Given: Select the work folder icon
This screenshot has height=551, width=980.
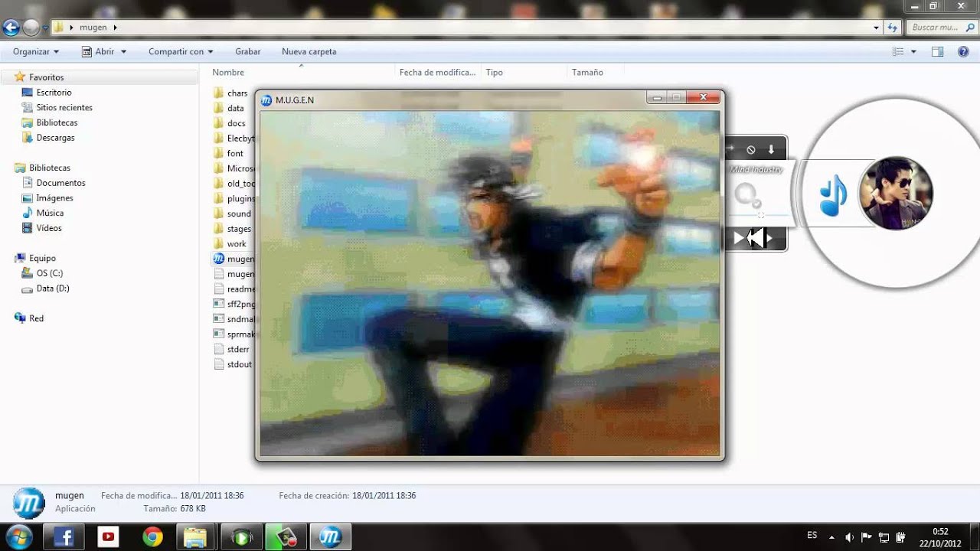Looking at the screenshot, I should [x=218, y=243].
